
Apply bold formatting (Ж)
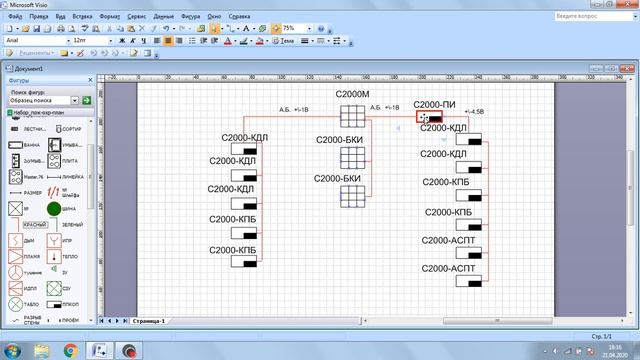122,41
